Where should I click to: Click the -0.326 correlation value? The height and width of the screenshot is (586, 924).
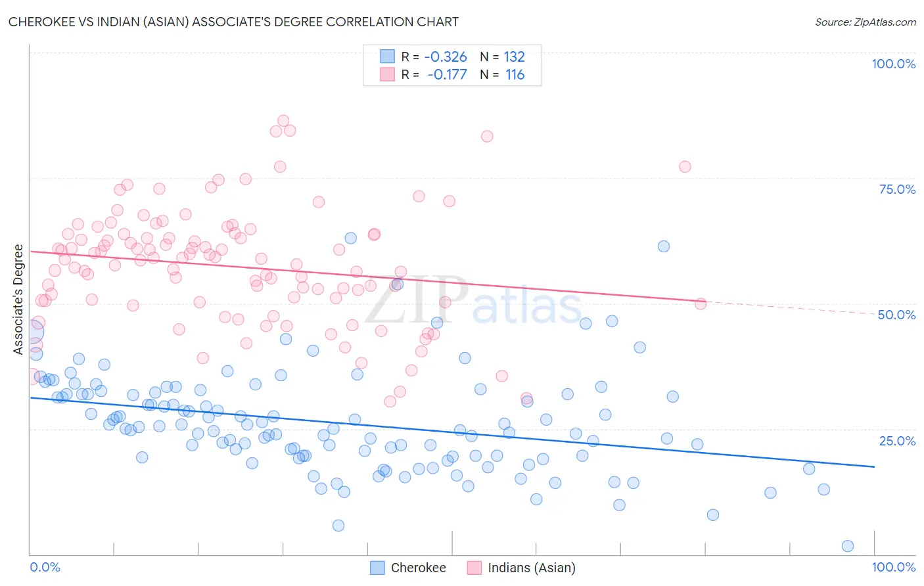point(446,56)
